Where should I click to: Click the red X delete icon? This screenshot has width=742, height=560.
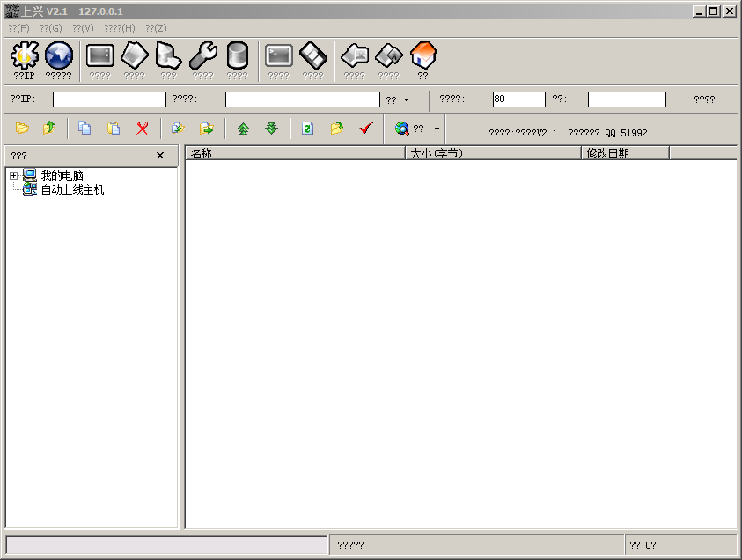click(x=142, y=129)
